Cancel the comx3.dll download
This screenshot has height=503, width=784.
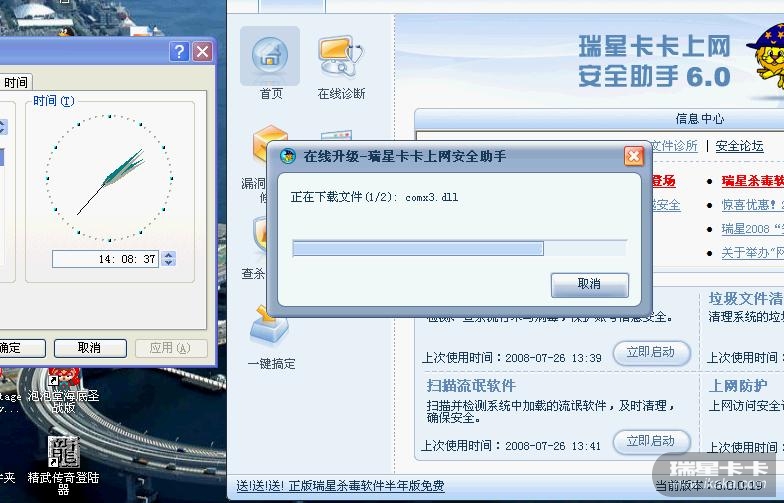pyautogui.click(x=590, y=284)
